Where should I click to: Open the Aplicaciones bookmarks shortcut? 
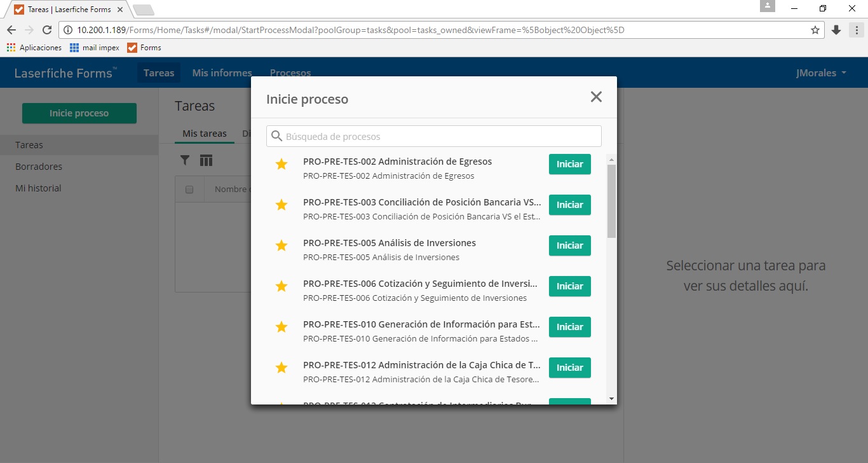(x=34, y=48)
